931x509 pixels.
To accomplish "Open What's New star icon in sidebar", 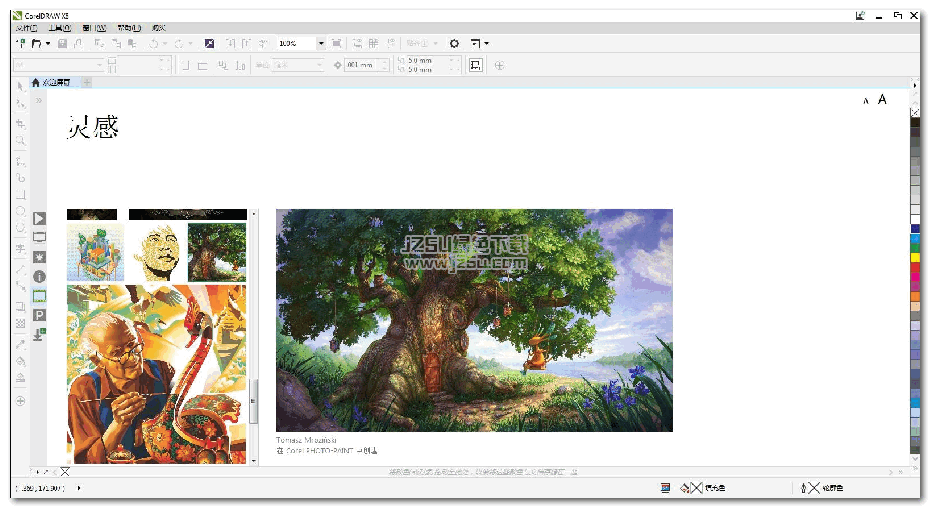I will [39, 257].
